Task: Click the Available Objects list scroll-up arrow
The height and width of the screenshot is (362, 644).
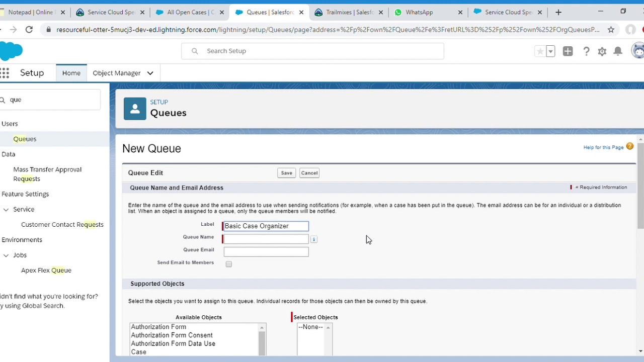Action: [262, 328]
